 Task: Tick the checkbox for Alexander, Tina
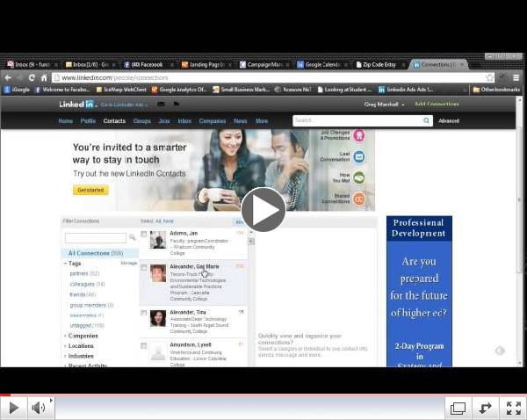tap(143, 313)
